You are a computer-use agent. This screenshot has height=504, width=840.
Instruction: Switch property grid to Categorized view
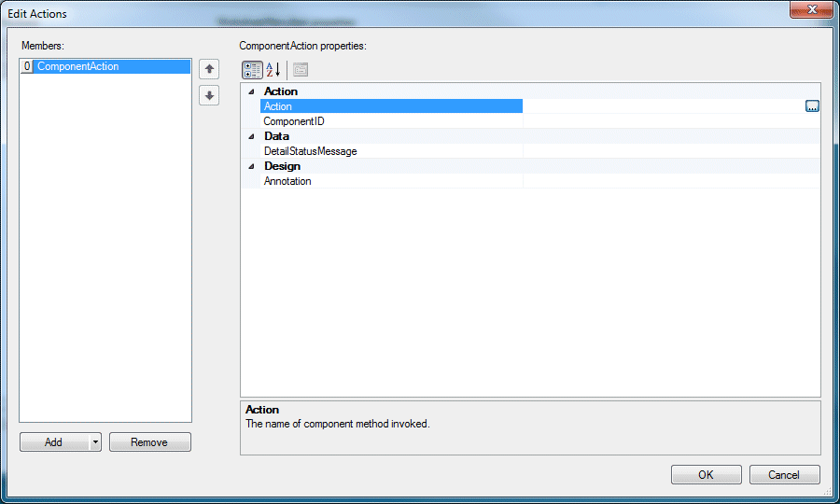(x=252, y=70)
